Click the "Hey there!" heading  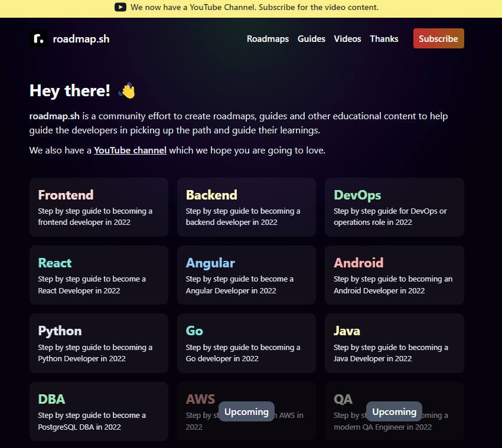click(70, 90)
